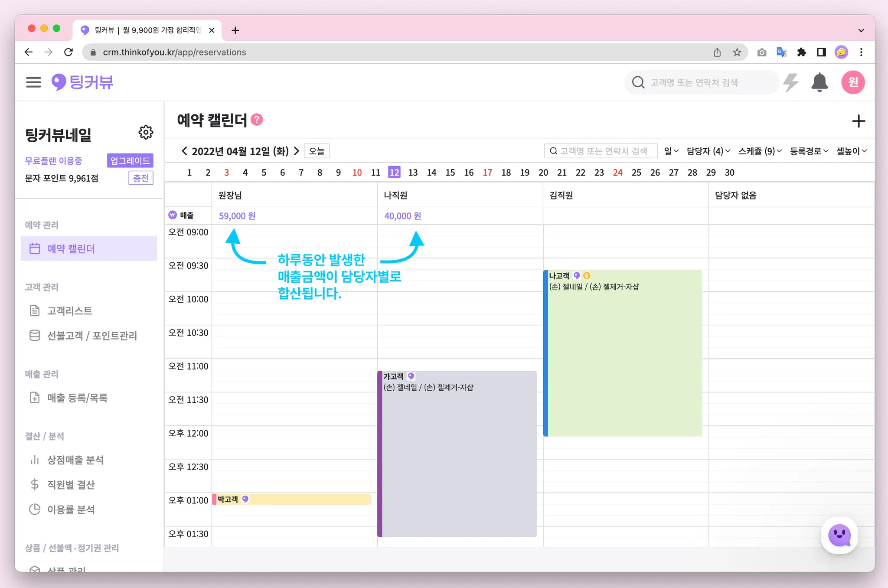Click the settings gear next to 팅커뷰네일
The height and width of the screenshot is (588, 888).
(x=146, y=132)
